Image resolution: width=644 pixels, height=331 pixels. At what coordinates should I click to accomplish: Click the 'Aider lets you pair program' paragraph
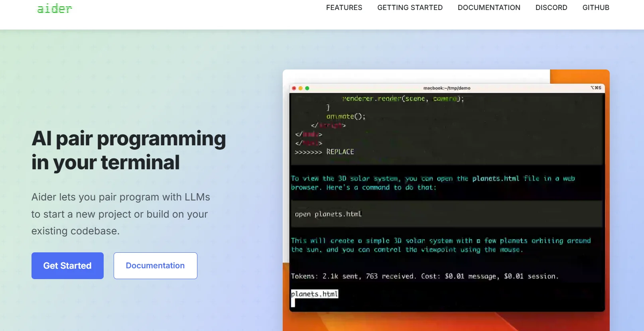pos(120,214)
